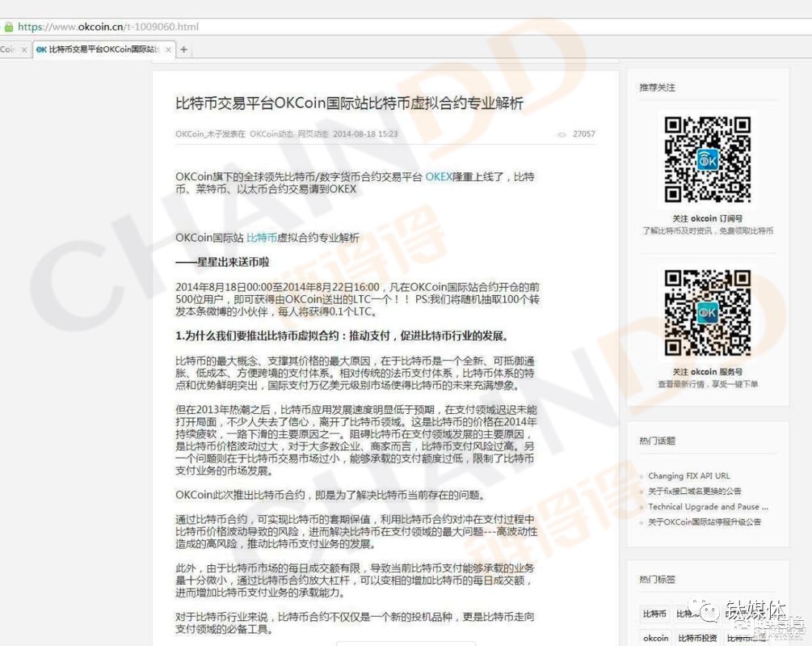Image resolution: width=812 pixels, height=646 pixels.
Task: Select the 比特币投资 hot tag
Action: pyautogui.click(x=698, y=637)
